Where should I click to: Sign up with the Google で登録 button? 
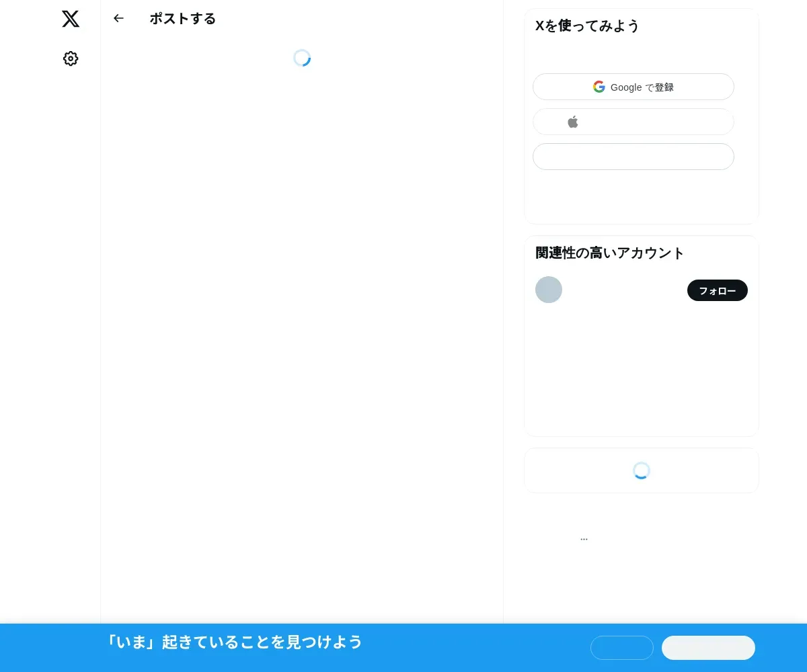click(x=633, y=87)
